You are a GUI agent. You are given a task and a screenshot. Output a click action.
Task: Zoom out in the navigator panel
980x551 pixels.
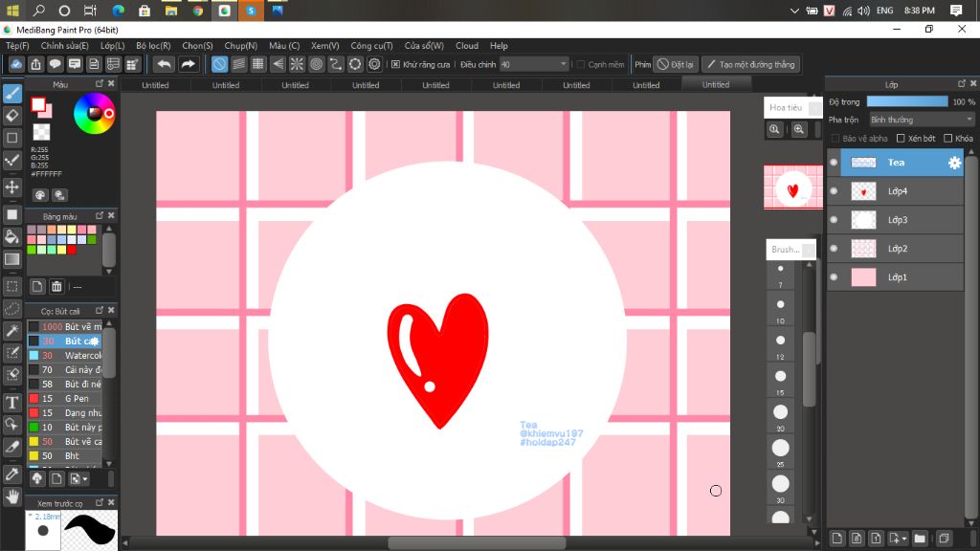click(774, 129)
